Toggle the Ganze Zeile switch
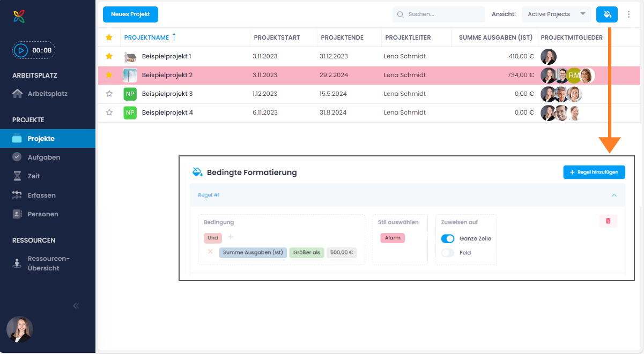The height and width of the screenshot is (354, 644). click(x=448, y=239)
